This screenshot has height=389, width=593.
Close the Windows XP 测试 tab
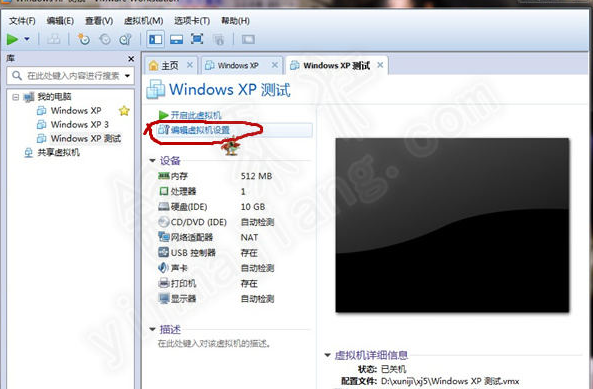pos(380,65)
